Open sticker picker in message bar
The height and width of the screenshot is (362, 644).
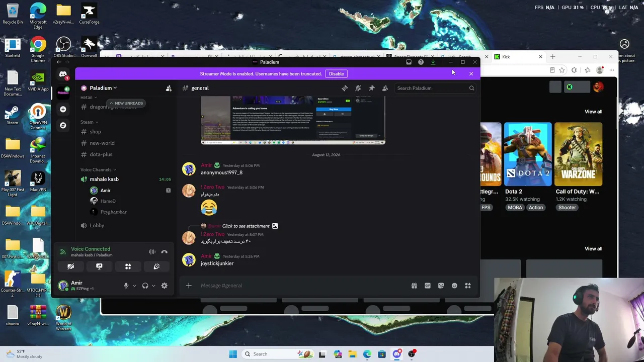(x=441, y=286)
